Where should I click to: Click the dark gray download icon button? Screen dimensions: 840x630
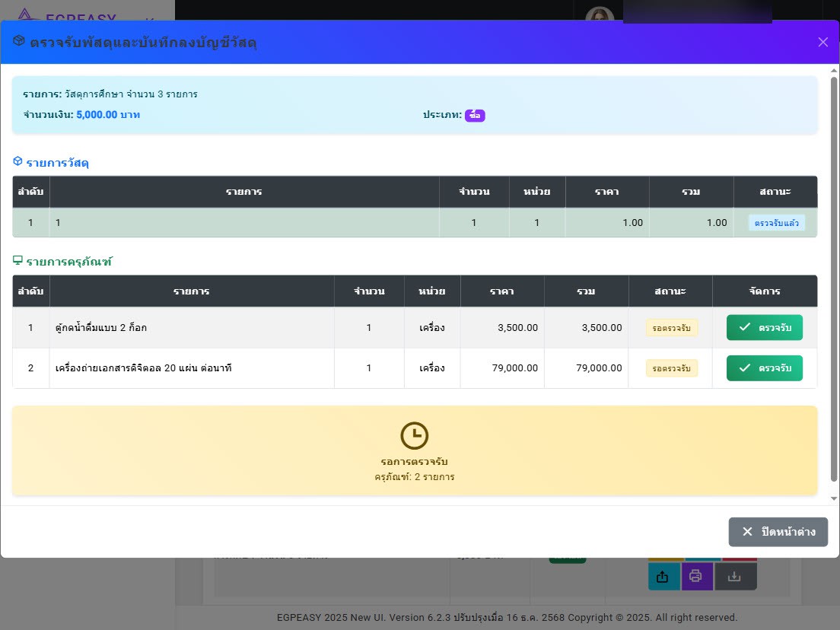(x=734, y=577)
